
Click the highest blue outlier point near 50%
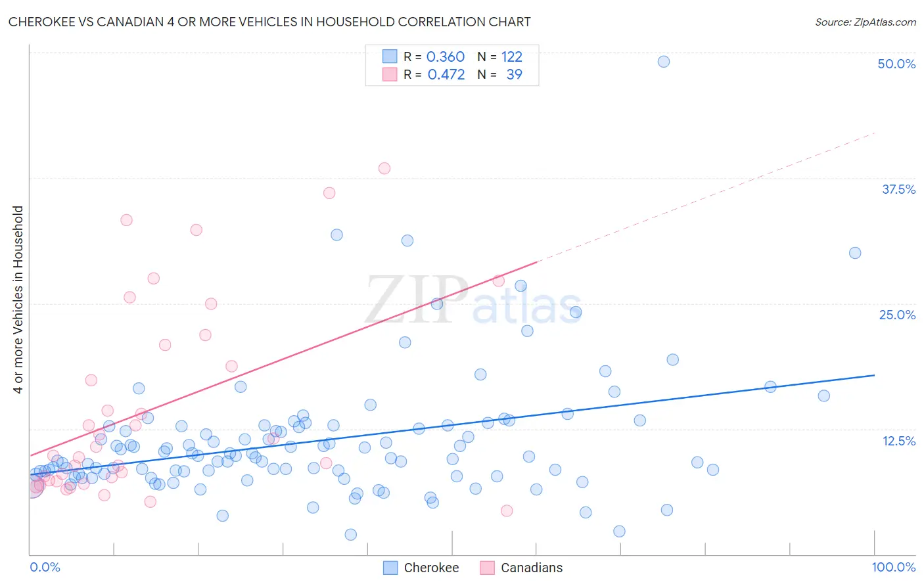coord(664,62)
